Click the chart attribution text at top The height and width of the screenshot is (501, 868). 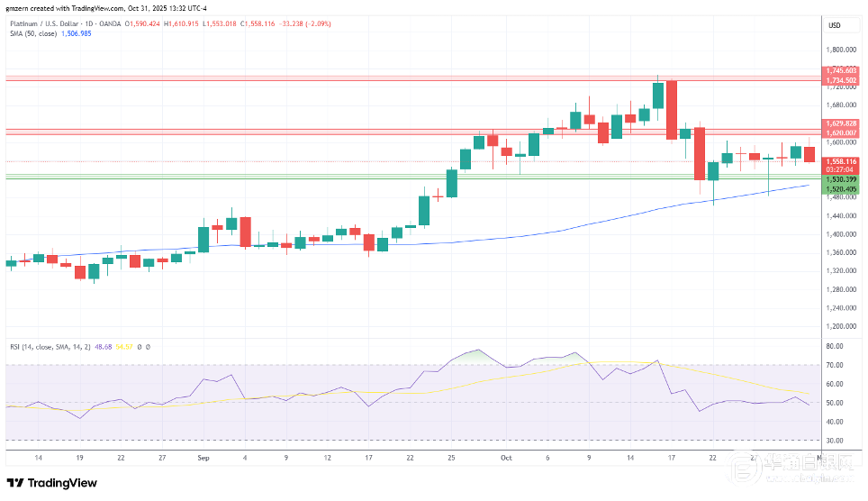(94, 9)
